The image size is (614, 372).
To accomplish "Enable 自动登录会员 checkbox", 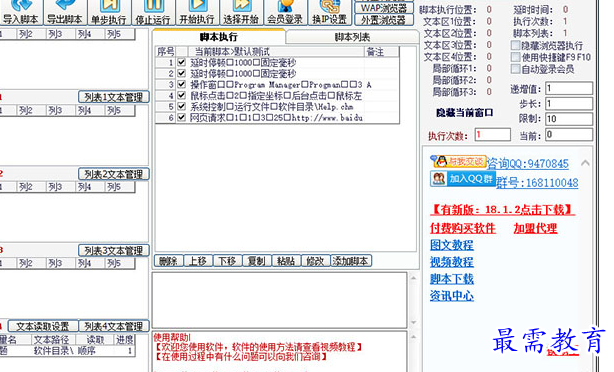I will [x=516, y=69].
